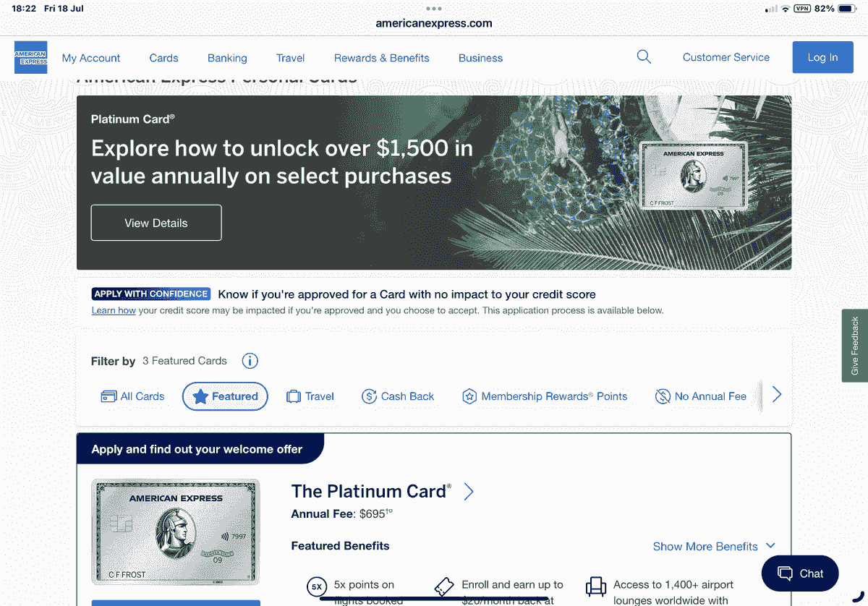The width and height of the screenshot is (868, 606).
Task: Expand Show More Benefits
Action: click(714, 546)
